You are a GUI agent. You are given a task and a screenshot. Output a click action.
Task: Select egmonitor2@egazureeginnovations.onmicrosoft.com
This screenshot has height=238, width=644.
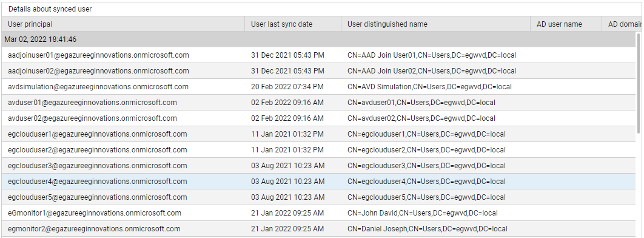pyautogui.click(x=94, y=228)
